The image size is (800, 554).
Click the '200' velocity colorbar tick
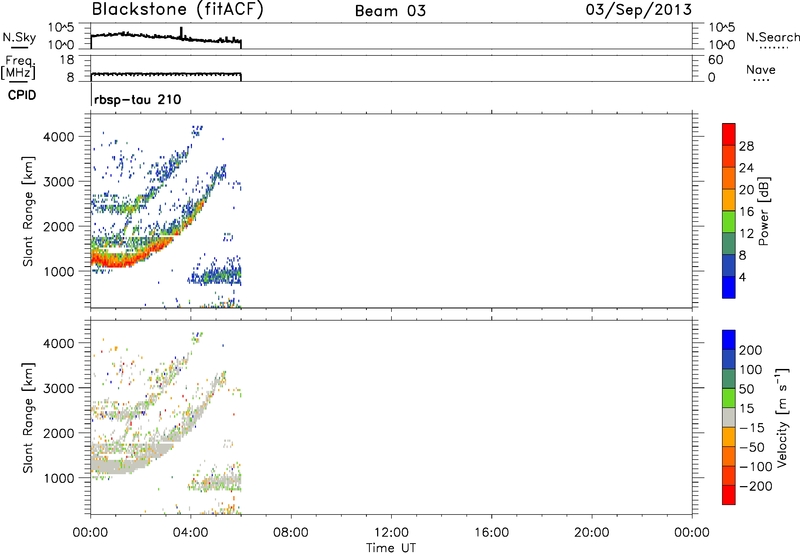click(751, 350)
